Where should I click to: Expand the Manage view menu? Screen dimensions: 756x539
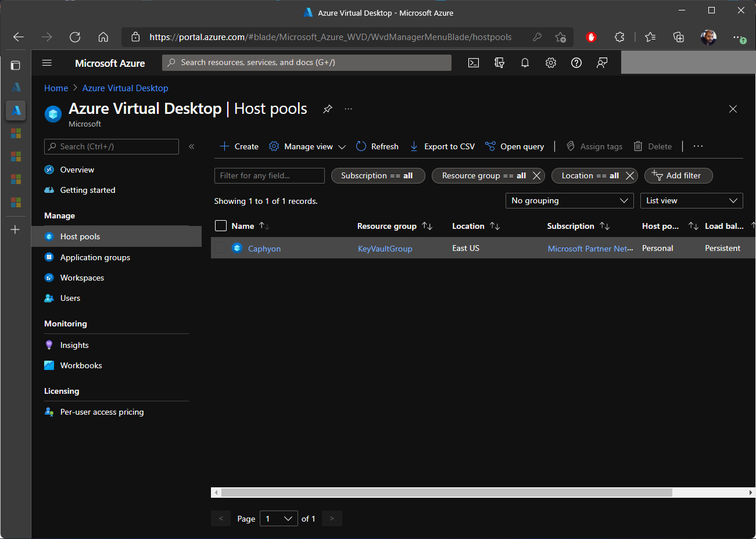(307, 146)
